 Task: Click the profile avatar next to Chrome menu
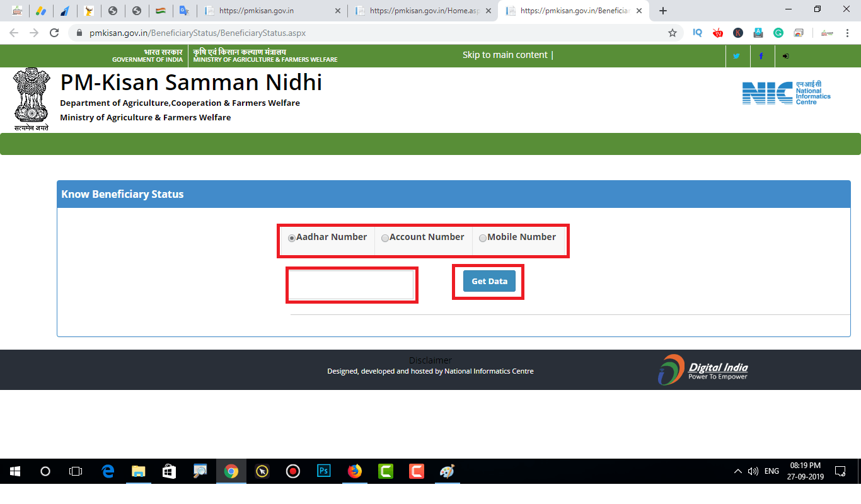[x=826, y=33]
